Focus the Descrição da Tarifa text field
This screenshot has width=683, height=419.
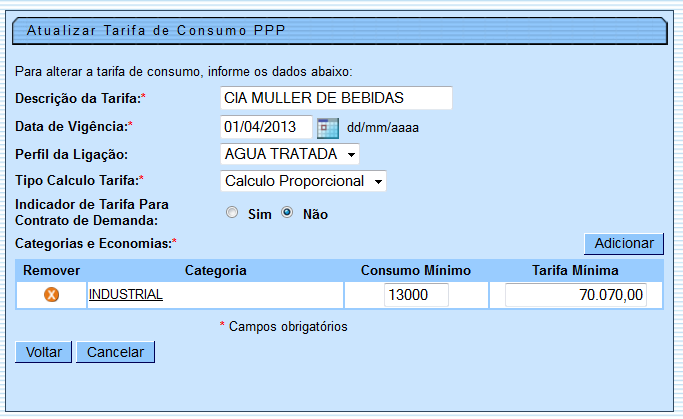pyautogui.click(x=335, y=98)
